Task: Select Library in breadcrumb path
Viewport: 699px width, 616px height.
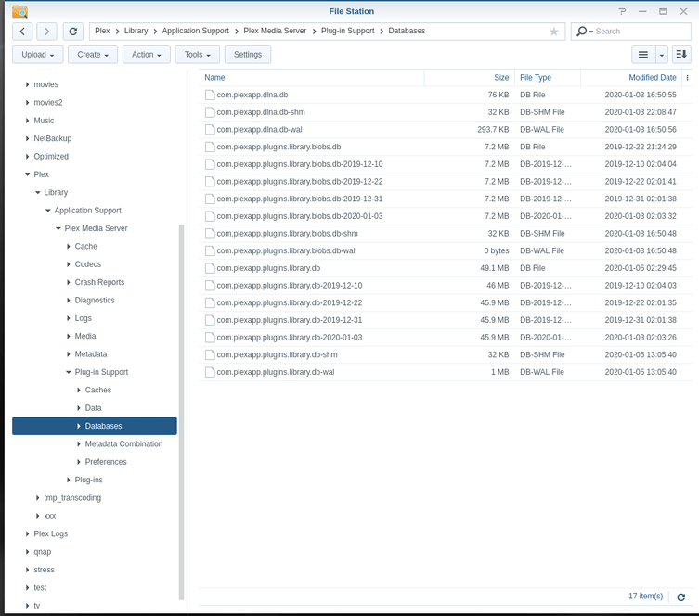Action: click(x=136, y=31)
